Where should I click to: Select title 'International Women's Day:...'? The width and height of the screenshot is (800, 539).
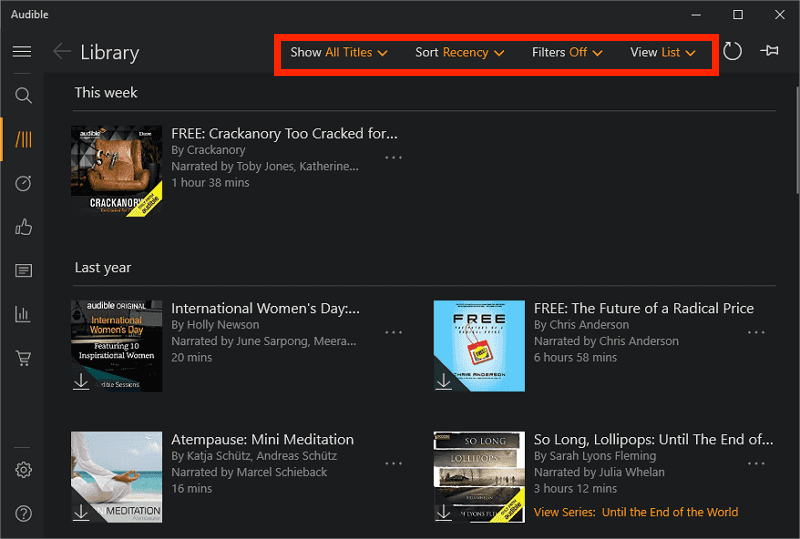[x=265, y=308]
